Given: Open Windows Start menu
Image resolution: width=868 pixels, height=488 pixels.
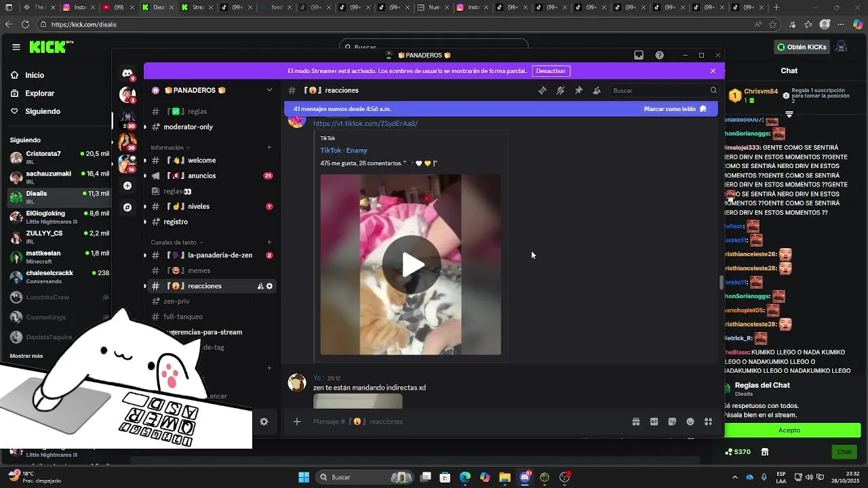Looking at the screenshot, I should [x=304, y=477].
